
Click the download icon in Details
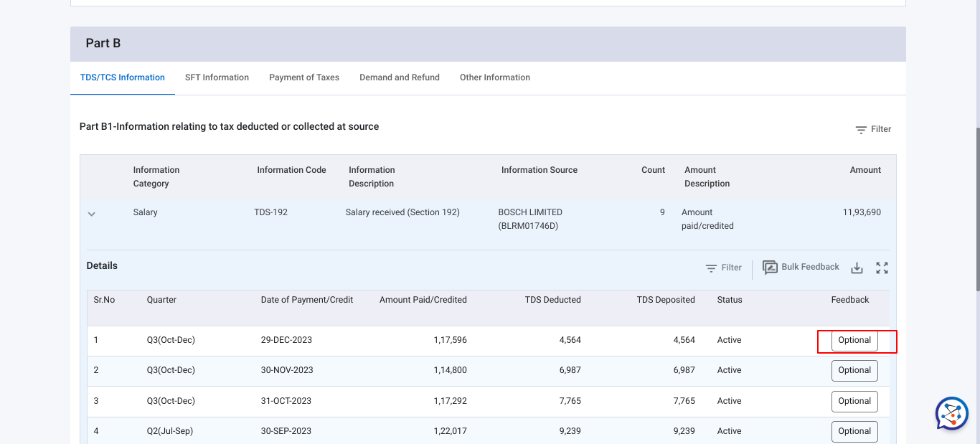(857, 268)
